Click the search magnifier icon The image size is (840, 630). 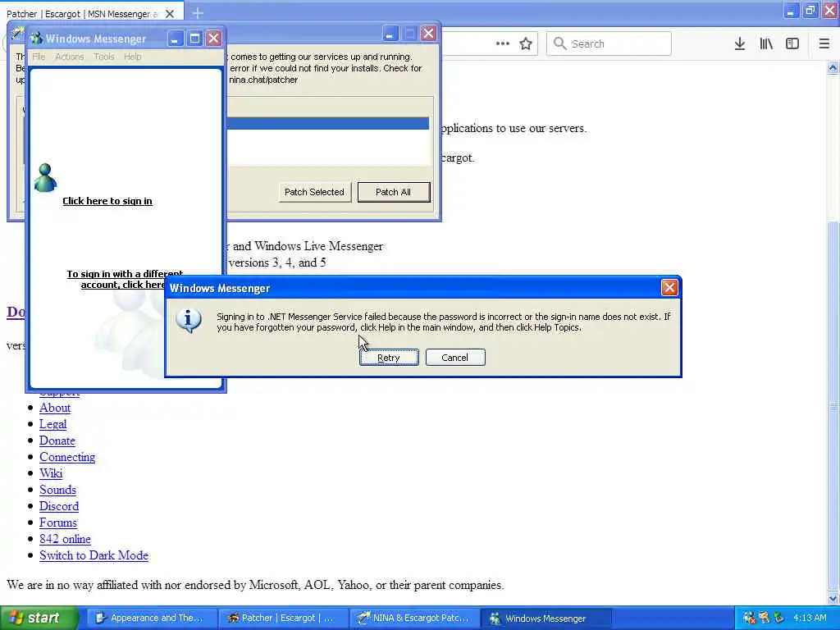click(559, 43)
